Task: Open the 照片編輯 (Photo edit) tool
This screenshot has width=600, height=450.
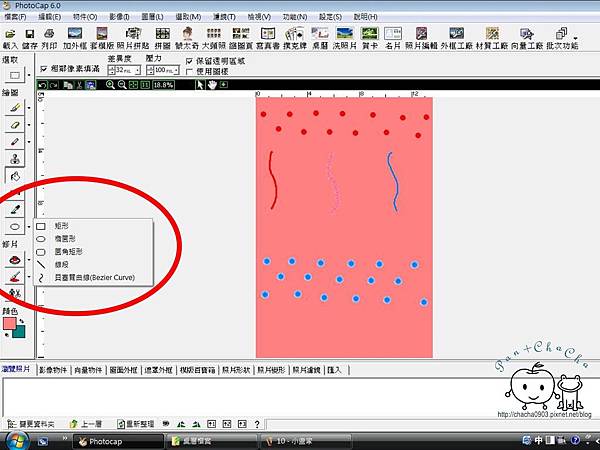Action: pyautogui.click(x=421, y=38)
